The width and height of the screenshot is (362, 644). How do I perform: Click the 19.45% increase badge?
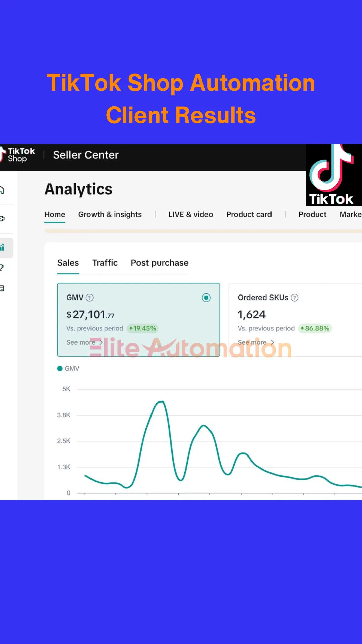[x=143, y=328]
